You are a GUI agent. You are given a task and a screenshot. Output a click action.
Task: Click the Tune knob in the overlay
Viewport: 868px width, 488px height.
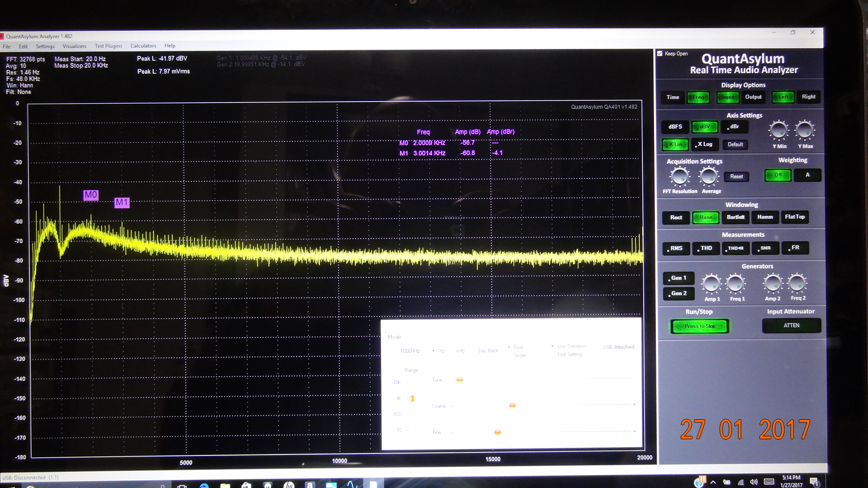[x=460, y=380]
